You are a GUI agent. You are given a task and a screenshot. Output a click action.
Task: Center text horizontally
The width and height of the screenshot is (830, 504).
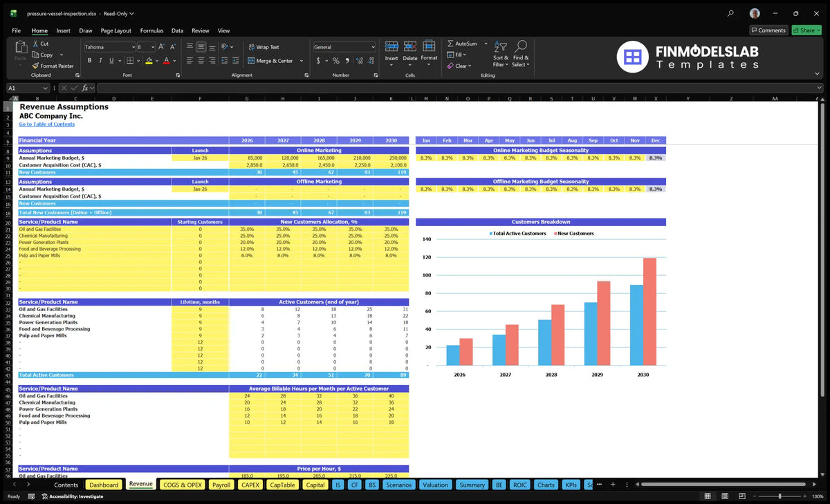[201, 61]
